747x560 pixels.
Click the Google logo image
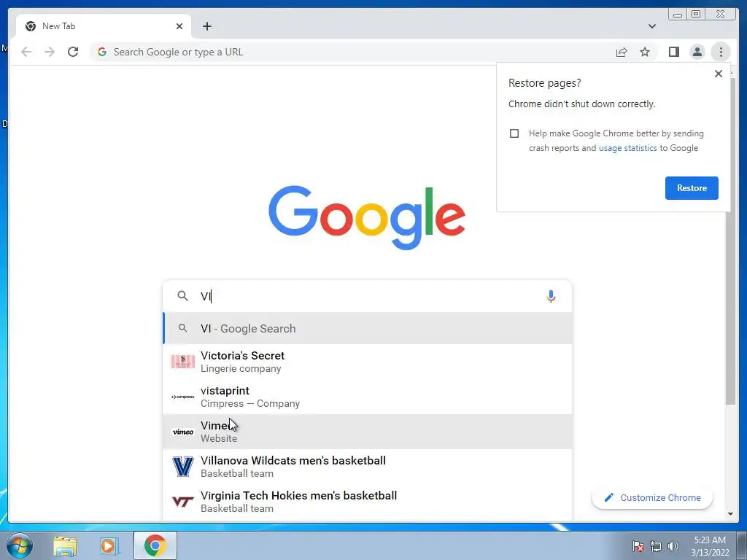click(x=367, y=217)
